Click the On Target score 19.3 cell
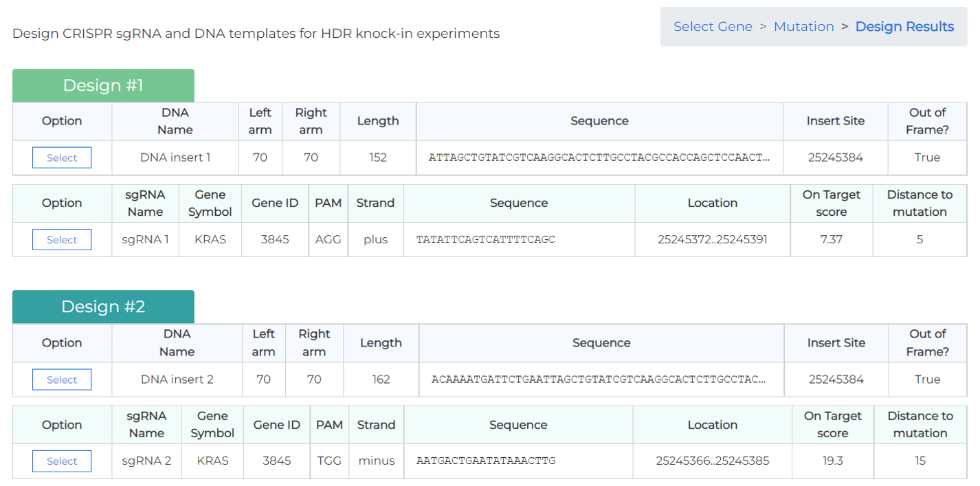 [x=832, y=461]
